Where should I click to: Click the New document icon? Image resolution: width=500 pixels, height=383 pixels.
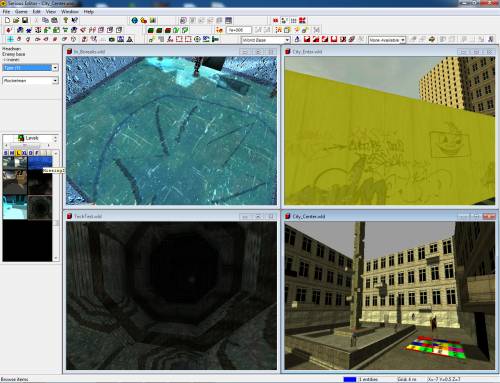pos(7,20)
